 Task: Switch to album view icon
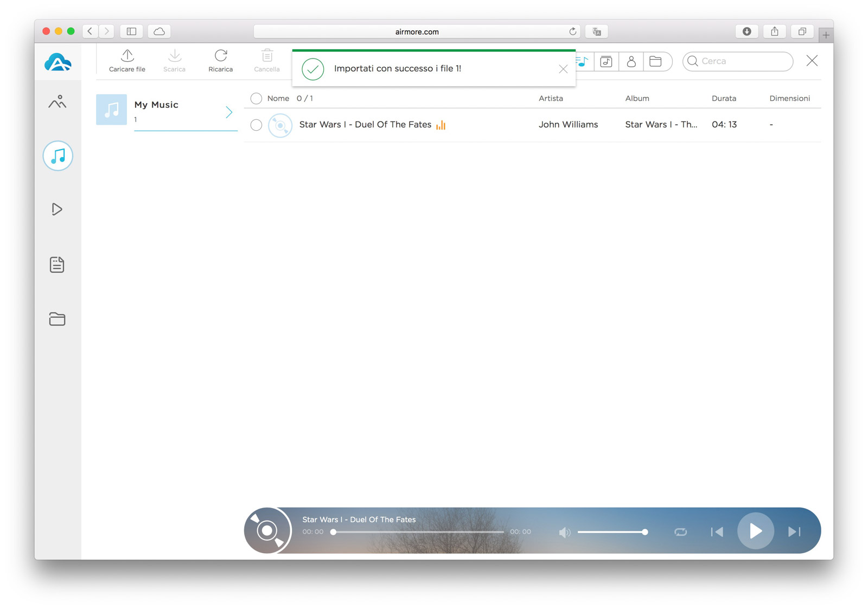pos(606,61)
